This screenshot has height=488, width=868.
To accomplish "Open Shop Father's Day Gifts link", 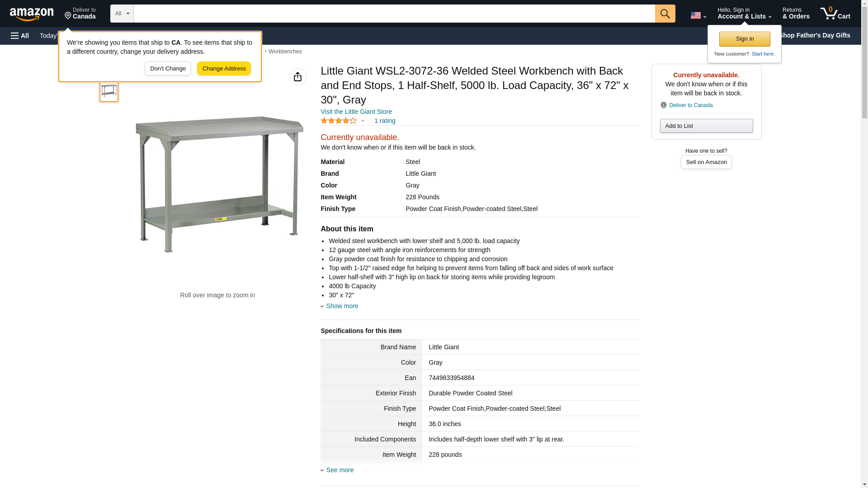I will point(814,35).
